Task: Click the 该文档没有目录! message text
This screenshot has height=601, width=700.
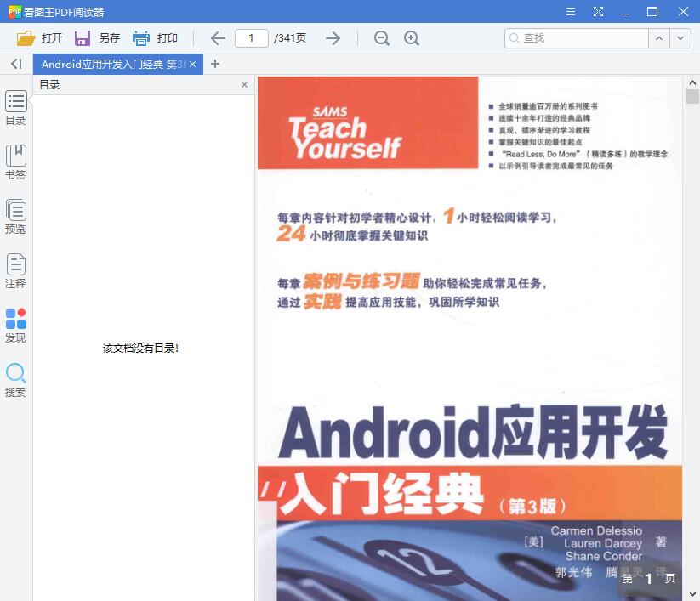Action: (140, 348)
